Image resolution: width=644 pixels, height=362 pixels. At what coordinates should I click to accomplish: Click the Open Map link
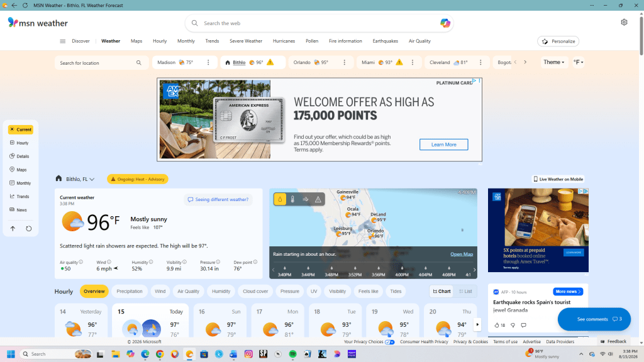coord(461,254)
